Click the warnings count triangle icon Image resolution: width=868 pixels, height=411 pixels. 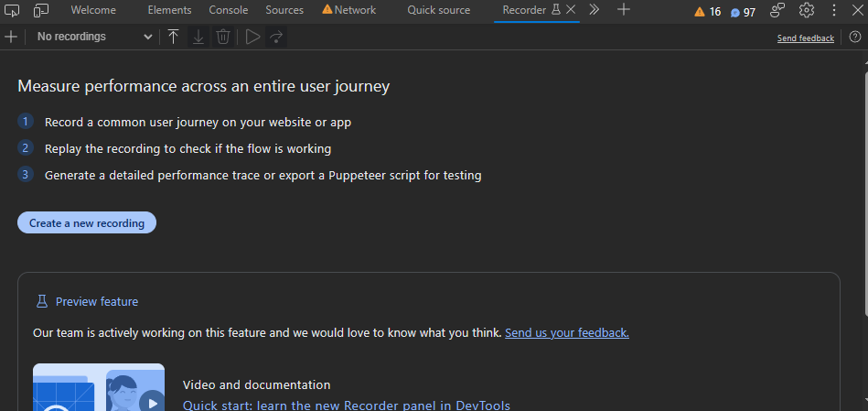coord(700,12)
